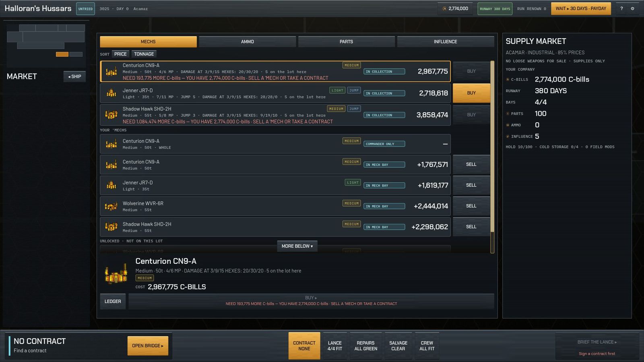Click the Runway 380 Days indicator
The width and height of the screenshot is (644, 362).
click(x=495, y=8)
